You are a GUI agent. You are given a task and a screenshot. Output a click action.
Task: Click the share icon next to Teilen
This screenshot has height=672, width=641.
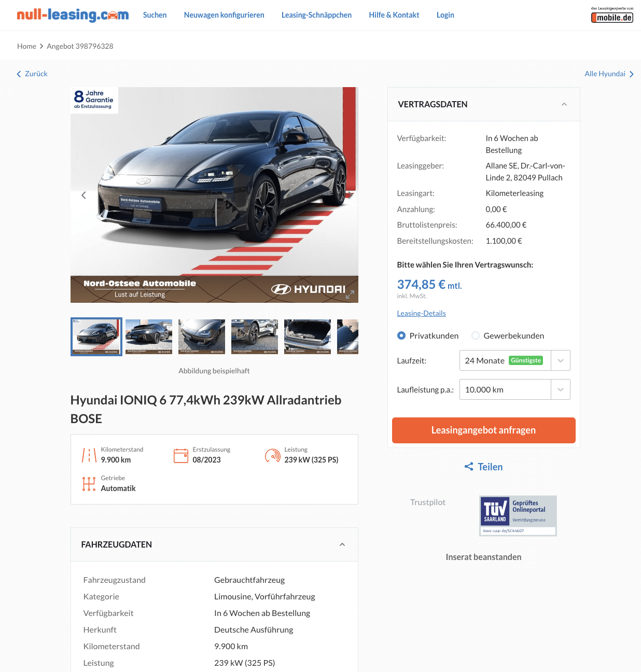click(x=469, y=467)
